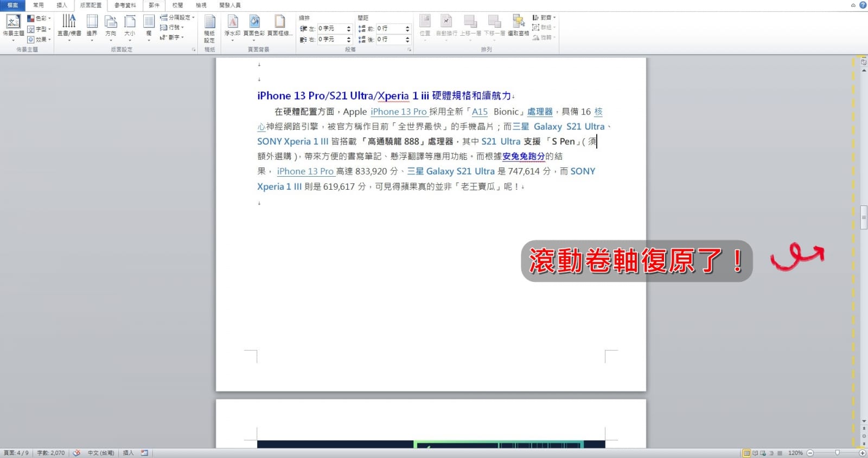Open the 段落 paragraph dialog launcher
Image resolution: width=868 pixels, height=458 pixels.
pyautogui.click(x=410, y=49)
